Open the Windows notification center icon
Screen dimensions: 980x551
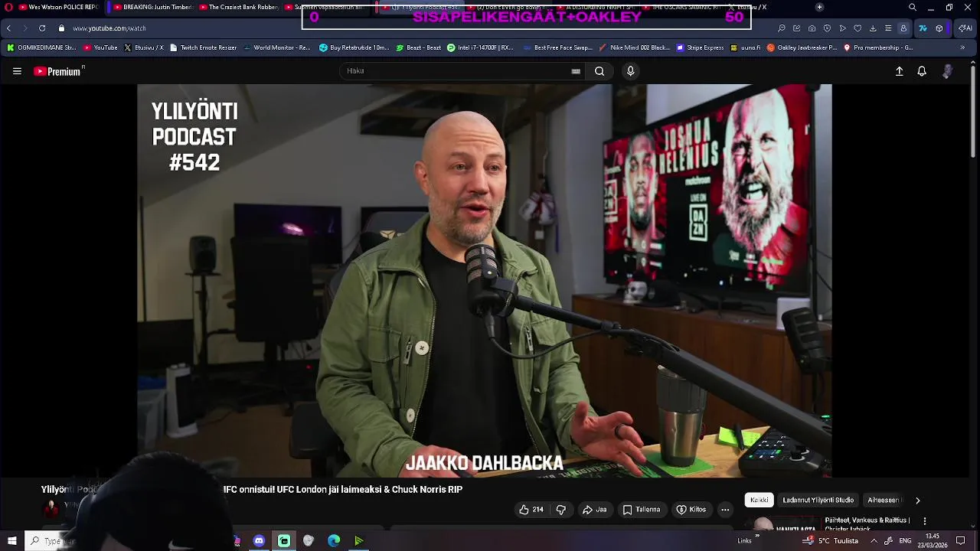click(x=961, y=541)
